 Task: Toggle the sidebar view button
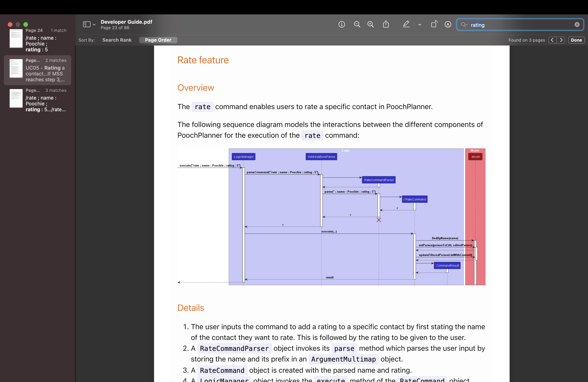point(87,25)
